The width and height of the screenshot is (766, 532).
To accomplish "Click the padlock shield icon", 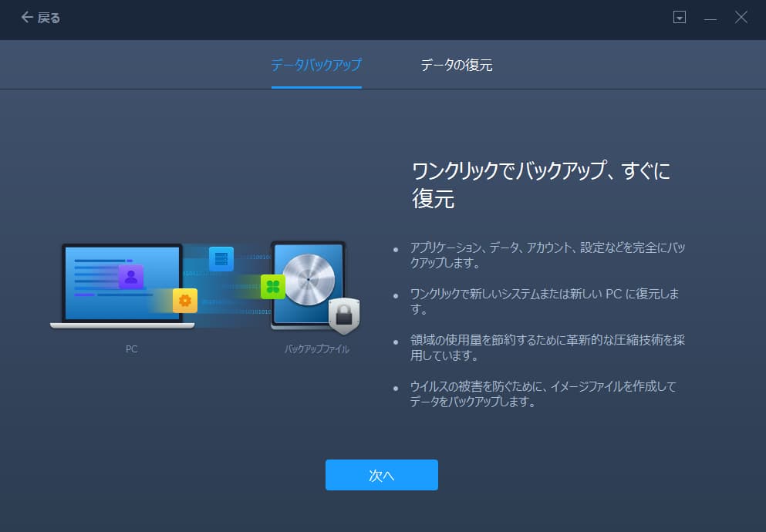I will tap(344, 315).
